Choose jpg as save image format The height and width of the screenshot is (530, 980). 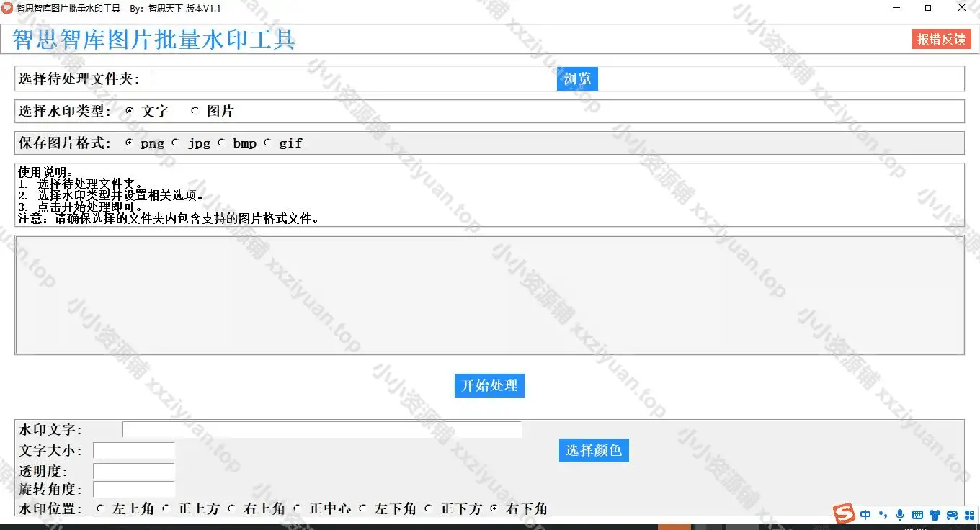(176, 143)
